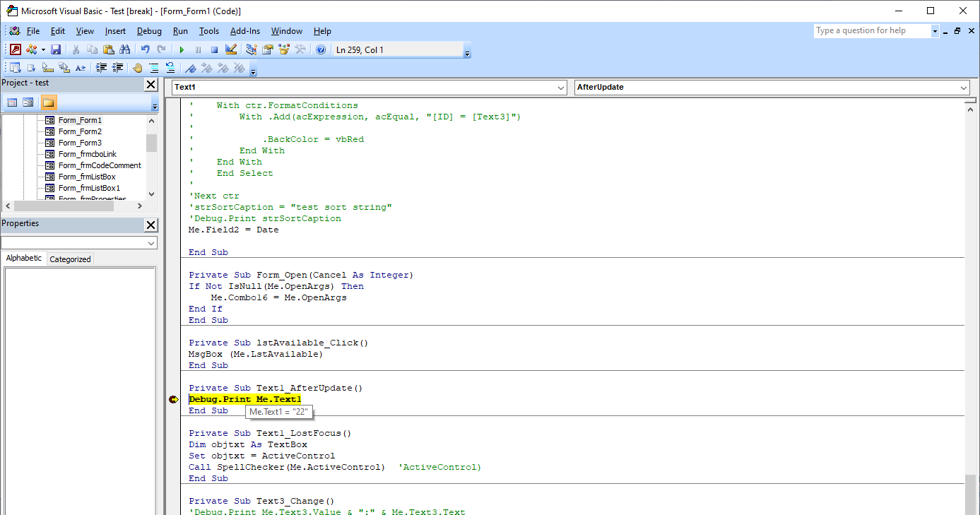This screenshot has height=515, width=980.
Task: Click the Project tree vertical scrollbar thumb
Action: (151, 143)
